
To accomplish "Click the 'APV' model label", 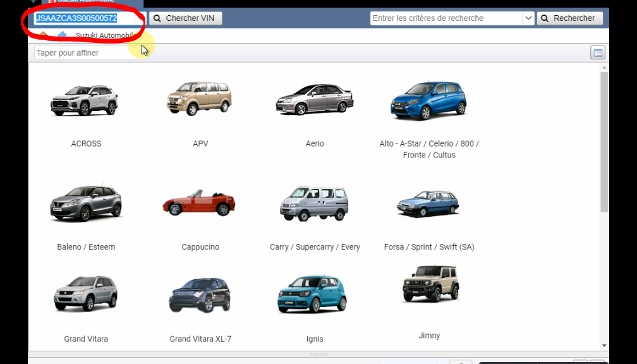I will point(201,144).
